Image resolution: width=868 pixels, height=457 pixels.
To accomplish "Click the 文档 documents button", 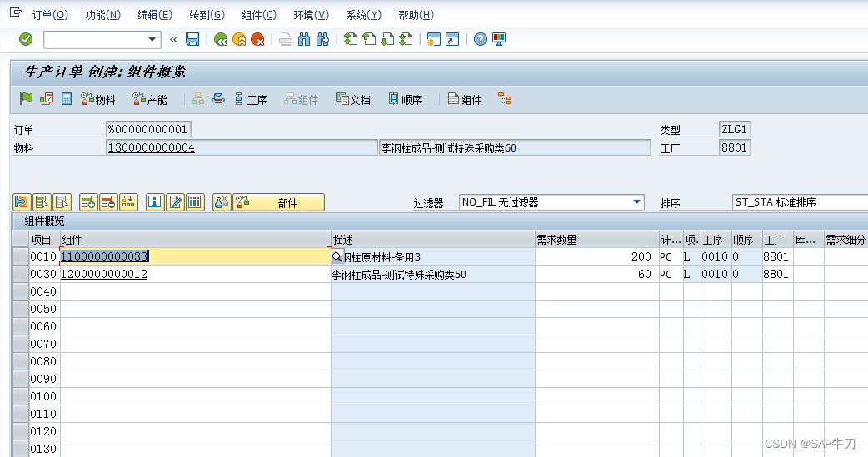I will (x=353, y=99).
